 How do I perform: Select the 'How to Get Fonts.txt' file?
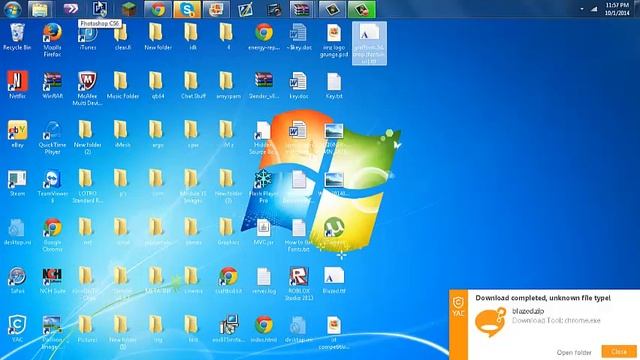[299, 235]
